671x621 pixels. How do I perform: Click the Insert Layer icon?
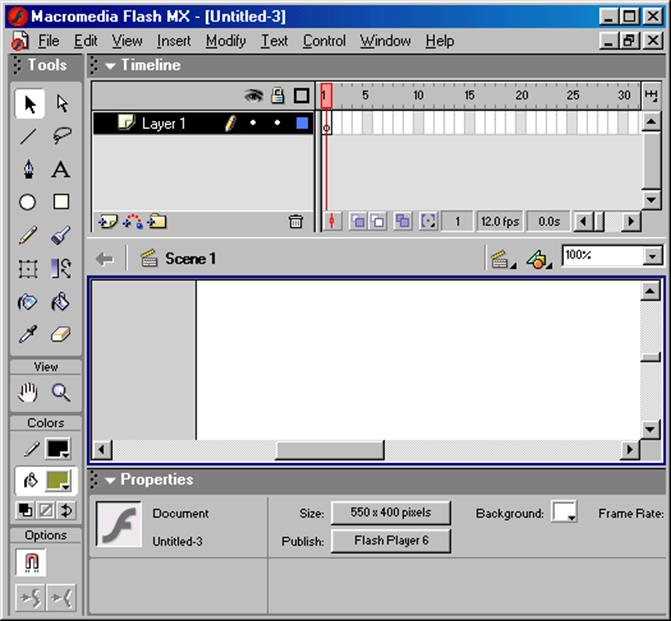(x=108, y=222)
